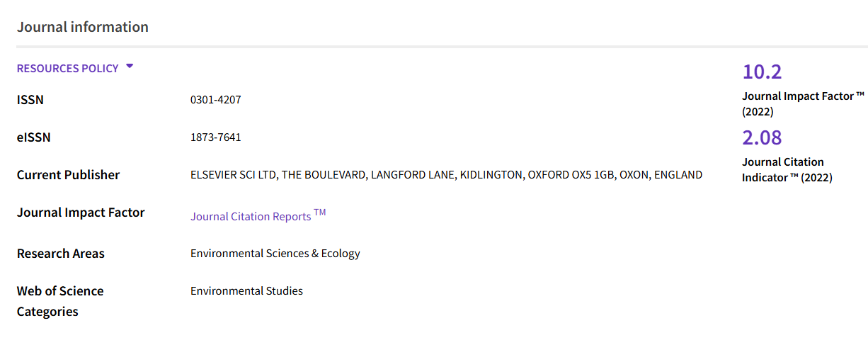Image resolution: width=868 pixels, height=345 pixels.
Task: Click the Journal information heading
Action: coord(83,27)
